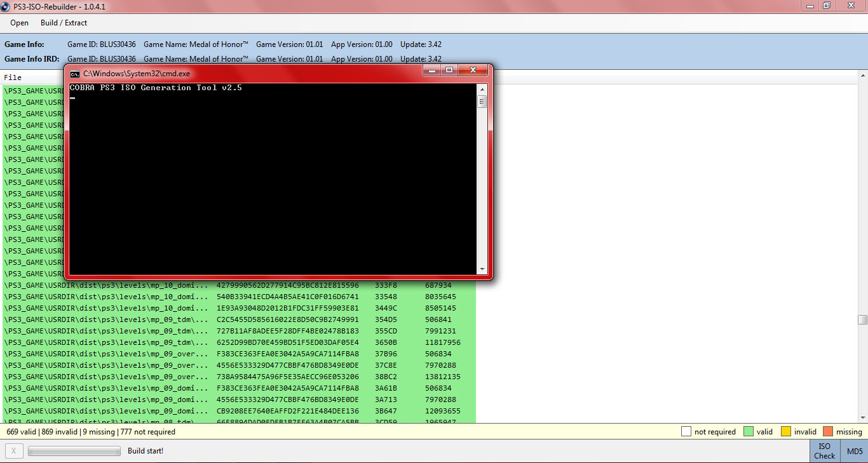Screen dimensions: 868x463
Task: Click the PS3-ISO-Rebuilder title bar app icon
Action: [6, 6]
